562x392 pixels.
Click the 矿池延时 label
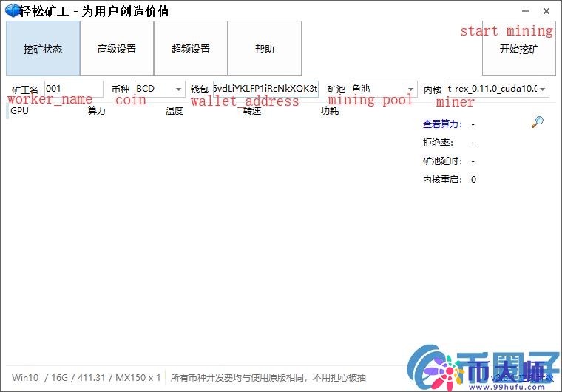pyautogui.click(x=443, y=161)
